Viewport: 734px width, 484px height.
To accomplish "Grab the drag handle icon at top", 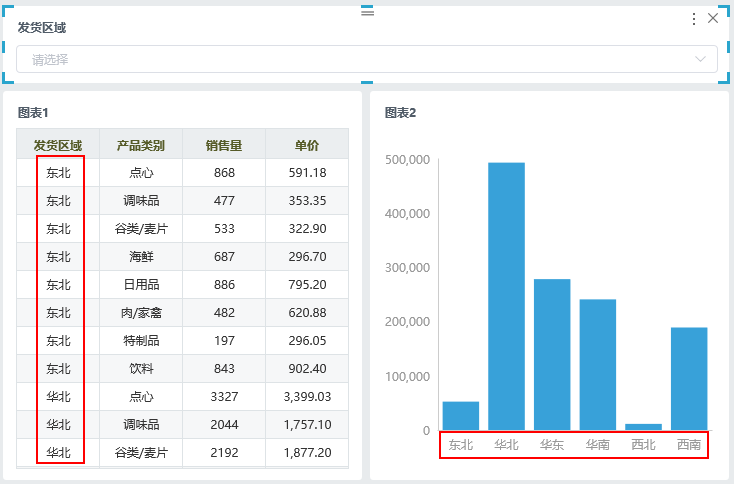I will click(367, 11).
